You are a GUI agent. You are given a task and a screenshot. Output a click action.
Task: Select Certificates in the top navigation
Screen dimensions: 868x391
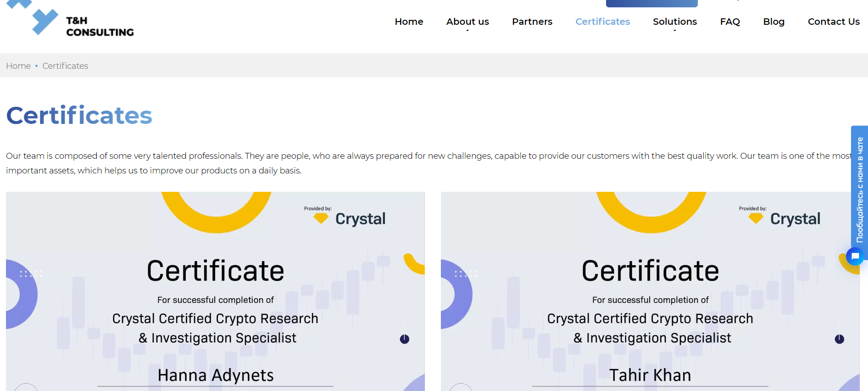point(602,22)
